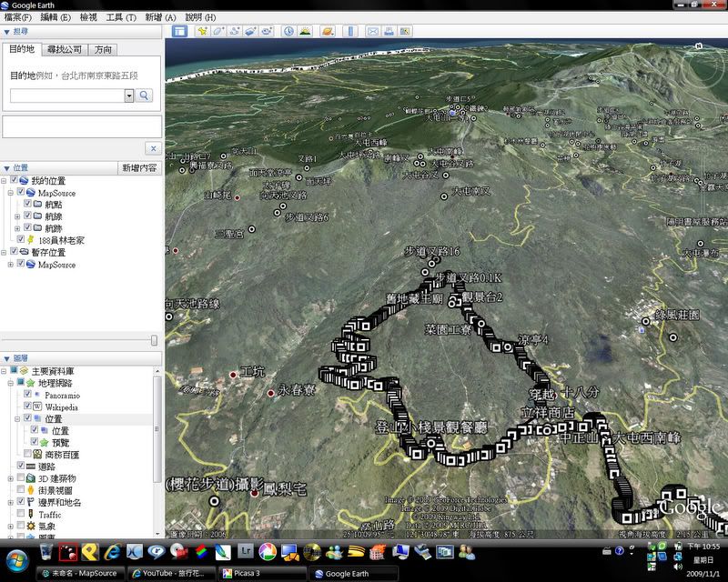This screenshot has width=728, height=582.
Task: Click the 新增內容 button
Action: [x=139, y=168]
